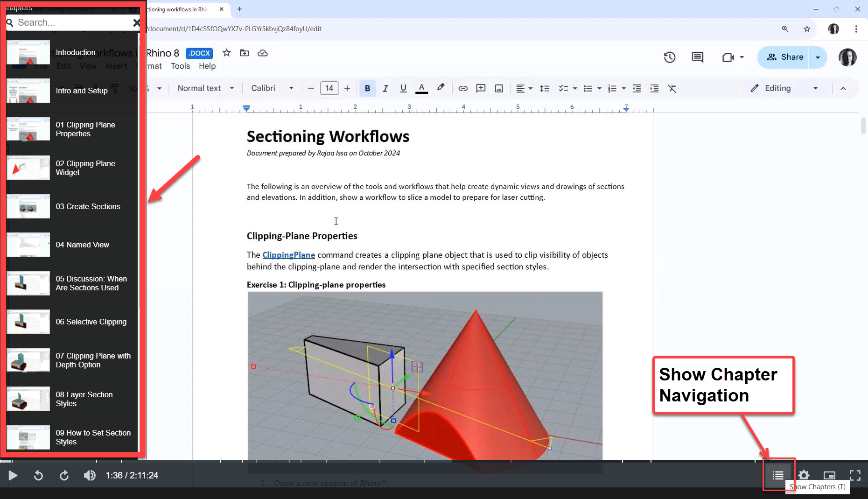Follow the ClippingPlane hyperlink
This screenshot has width=868, height=499.
(x=288, y=255)
